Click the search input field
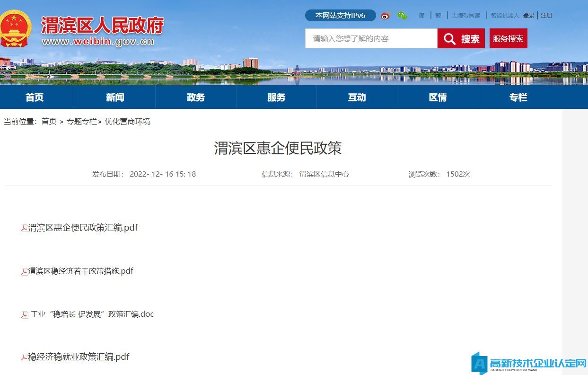 pyautogui.click(x=371, y=39)
